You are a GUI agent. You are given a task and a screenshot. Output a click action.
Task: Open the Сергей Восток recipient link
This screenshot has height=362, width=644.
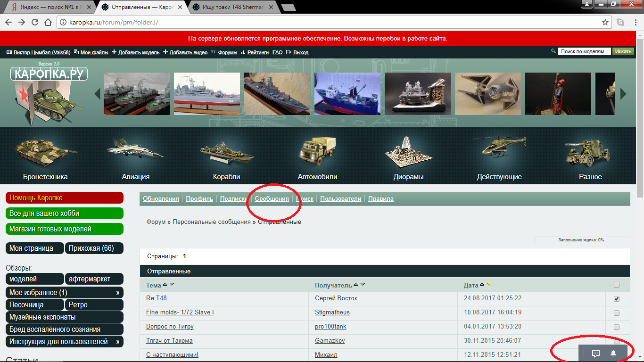point(336,298)
